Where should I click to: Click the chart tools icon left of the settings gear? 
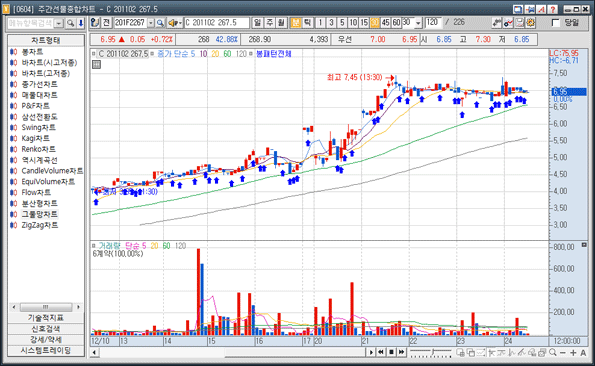[x=519, y=23]
